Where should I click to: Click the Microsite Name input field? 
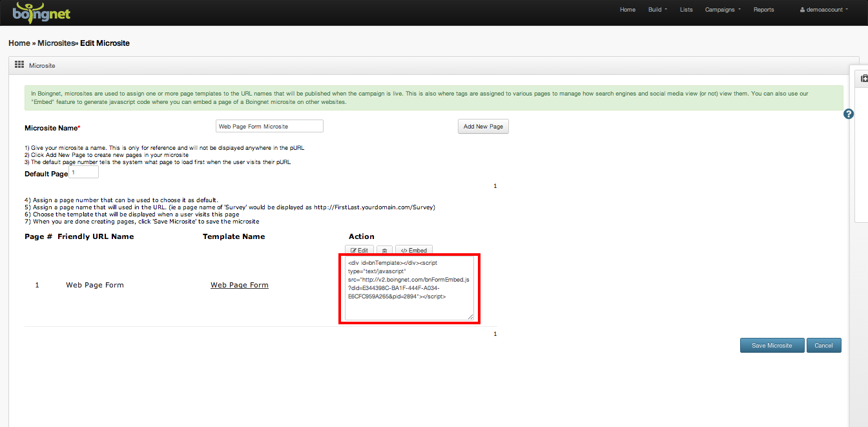point(269,127)
